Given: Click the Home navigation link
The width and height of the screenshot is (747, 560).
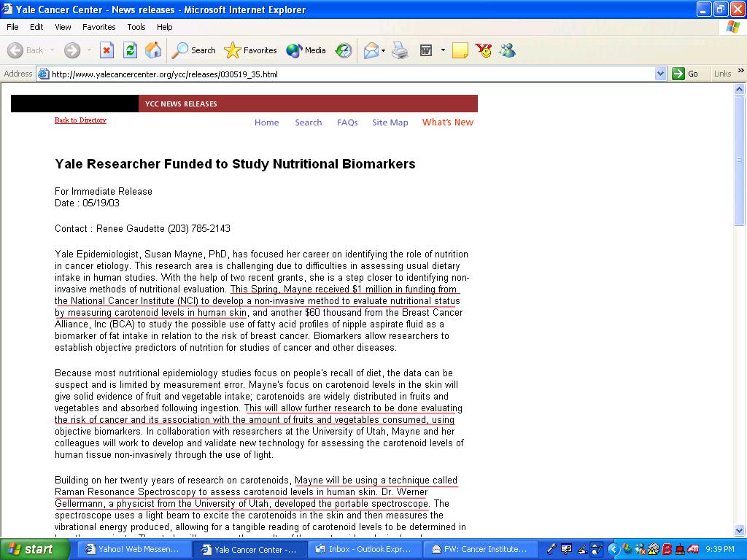Looking at the screenshot, I should tap(267, 122).
